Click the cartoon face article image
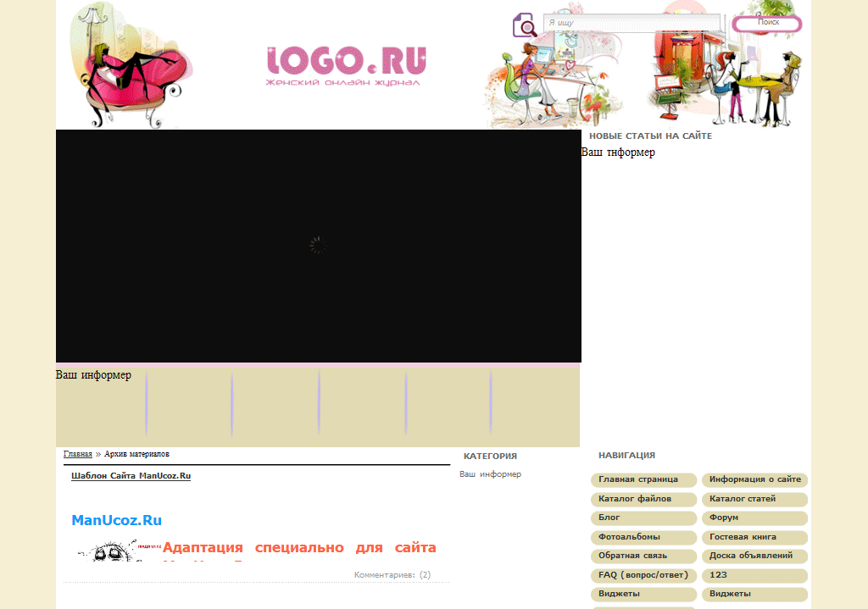Screen dimensions: 868x609 click(x=119, y=551)
